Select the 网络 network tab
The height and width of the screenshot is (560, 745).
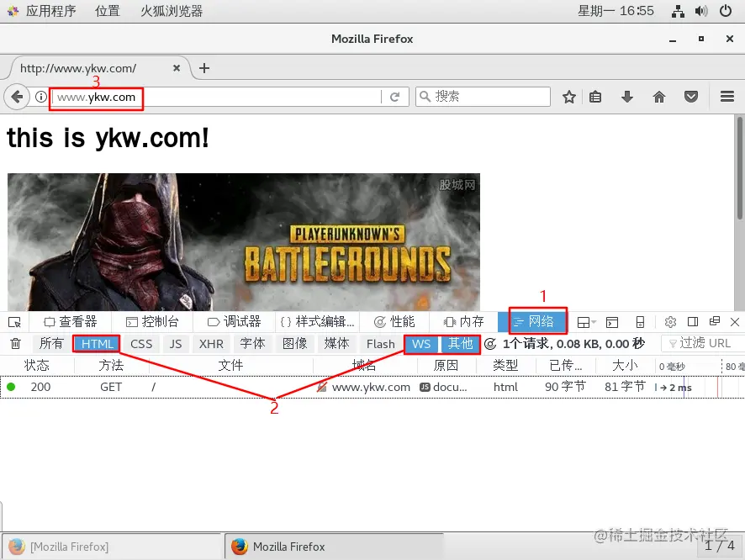coord(533,322)
